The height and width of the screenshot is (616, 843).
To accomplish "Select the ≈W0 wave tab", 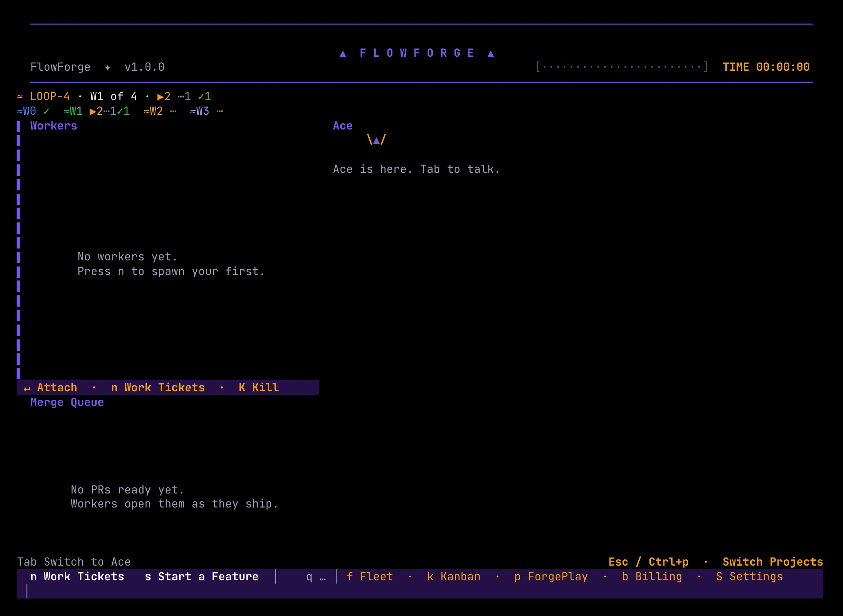I will [33, 111].
